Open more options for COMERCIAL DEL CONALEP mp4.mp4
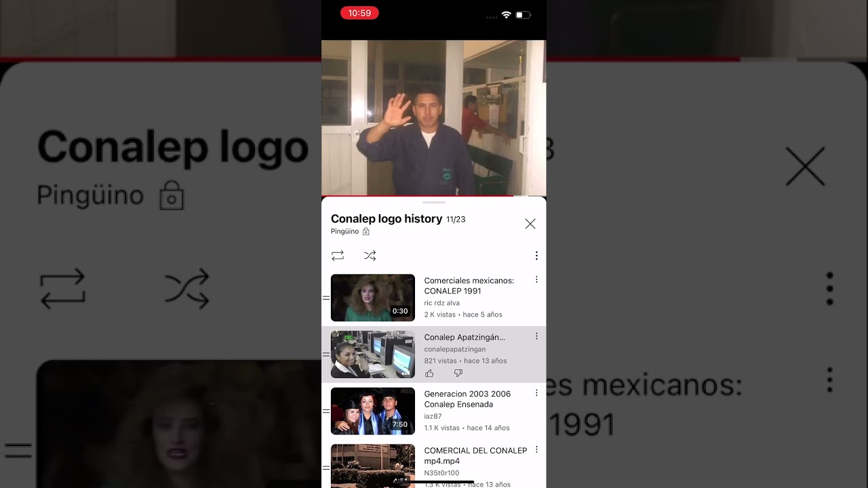The width and height of the screenshot is (868, 488). click(x=536, y=449)
